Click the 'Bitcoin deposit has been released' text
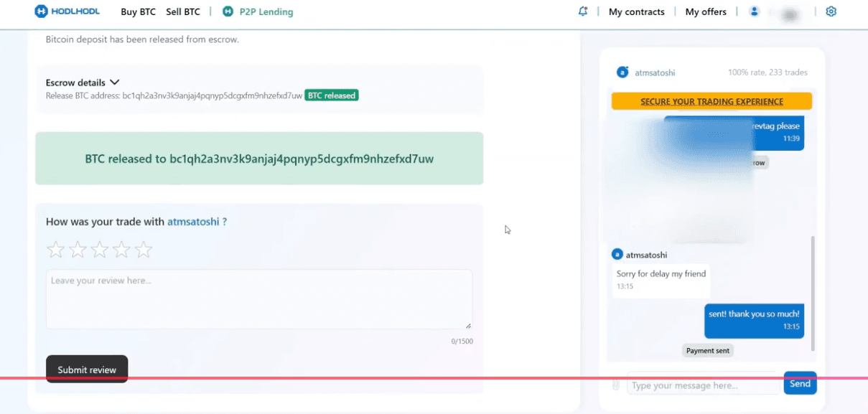Image resolution: width=868 pixels, height=414 pixels. [x=142, y=39]
